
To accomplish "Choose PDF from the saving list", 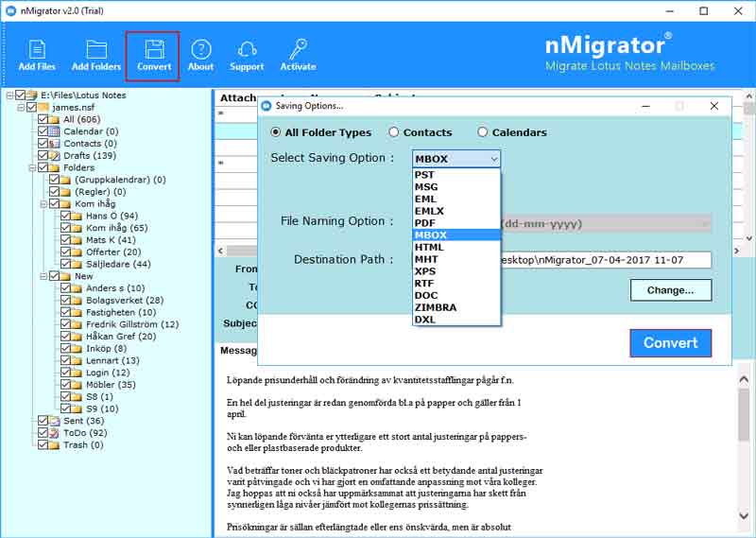I will [456, 223].
